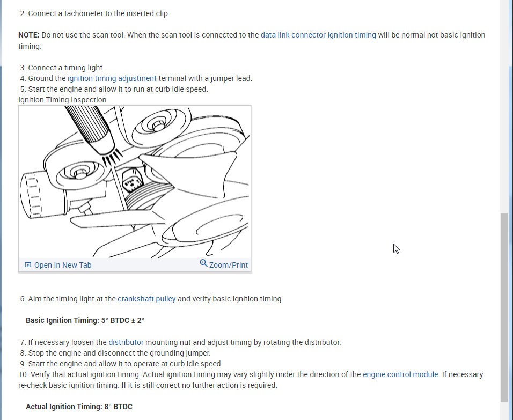Click step 3 Connect a timing light
The height and width of the screenshot is (420, 513).
[62, 68]
